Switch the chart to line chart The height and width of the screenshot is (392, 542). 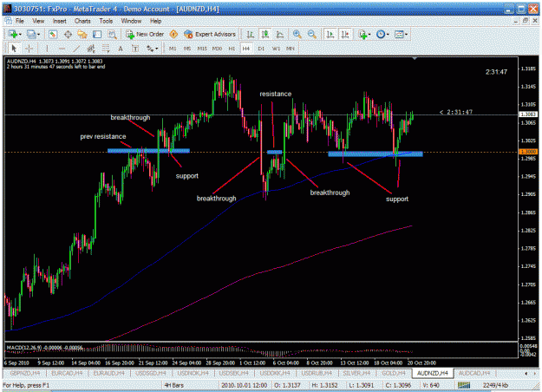coord(280,34)
